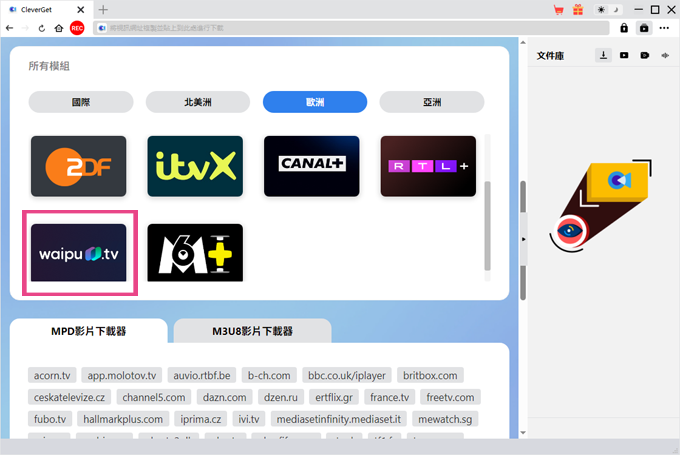
Task: Open the gift box promotion icon
Action: click(578, 10)
